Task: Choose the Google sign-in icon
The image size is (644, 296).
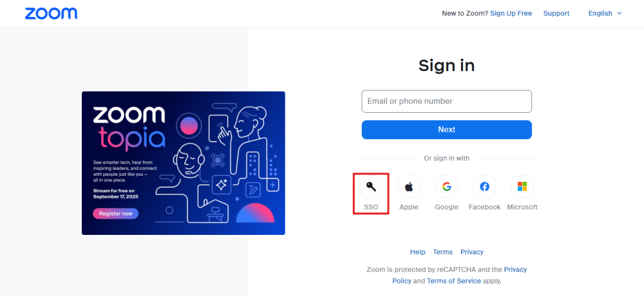Action: click(x=447, y=186)
